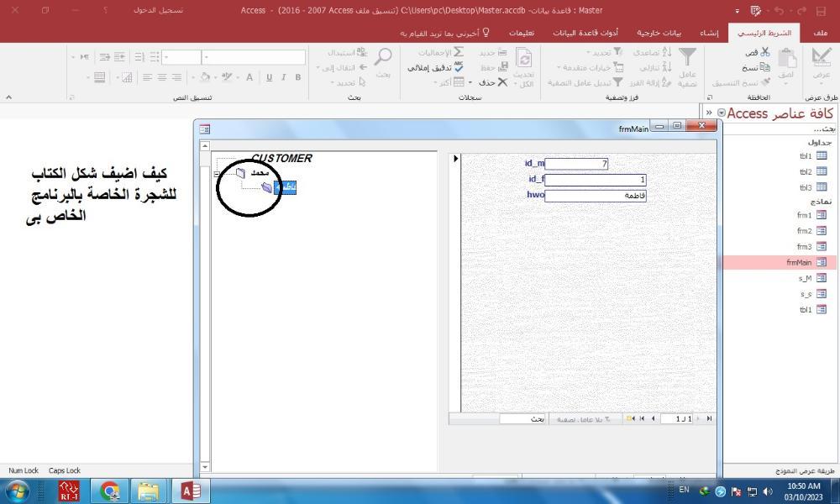The image size is (840, 504).
Task: Open the More (أكثر) records dropdown
Action: tap(449, 82)
